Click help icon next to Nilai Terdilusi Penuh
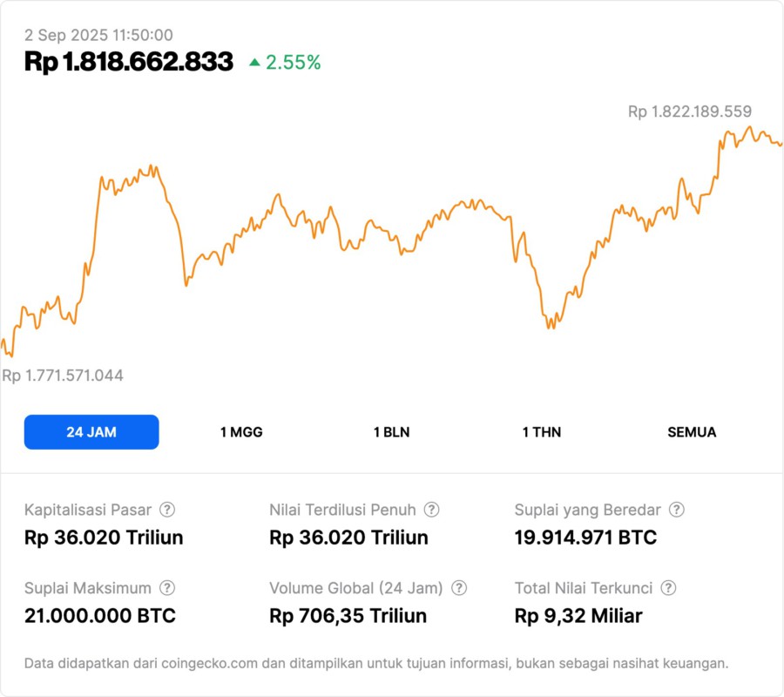Screen dimensions: 784x697 (x=431, y=510)
